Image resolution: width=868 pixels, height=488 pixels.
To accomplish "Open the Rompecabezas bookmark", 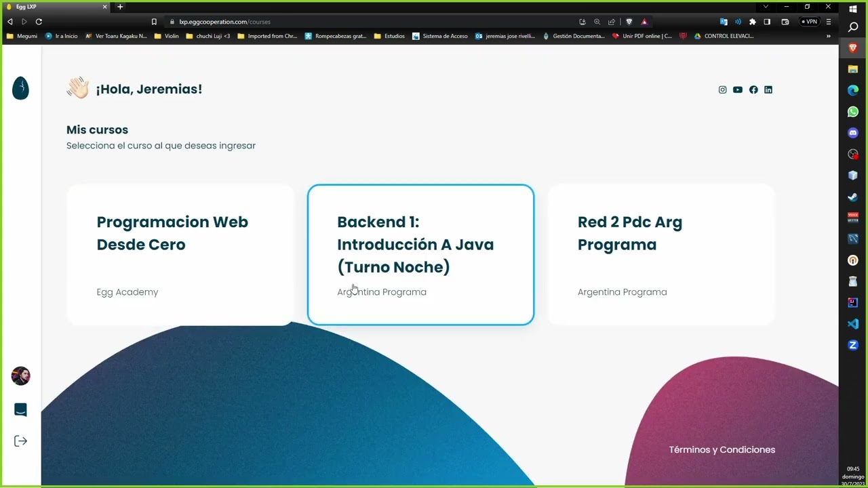I will [x=336, y=36].
